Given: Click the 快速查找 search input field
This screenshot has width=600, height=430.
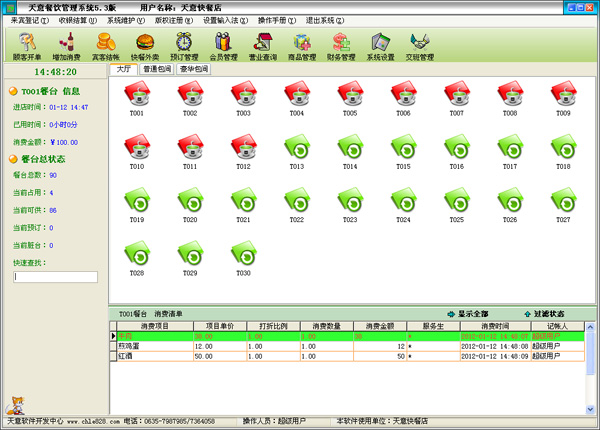Looking at the screenshot, I should coord(55,277).
